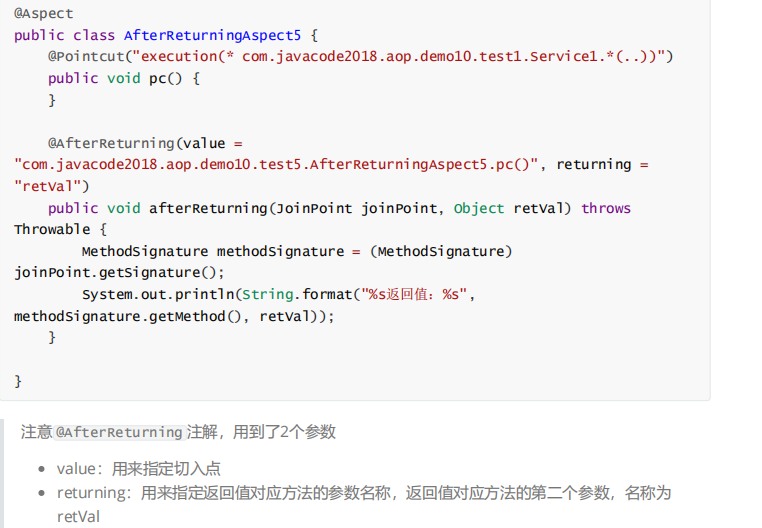
Task: Click the AfterReturningAspect5 class name in the class declaration
Action: [x=212, y=35]
